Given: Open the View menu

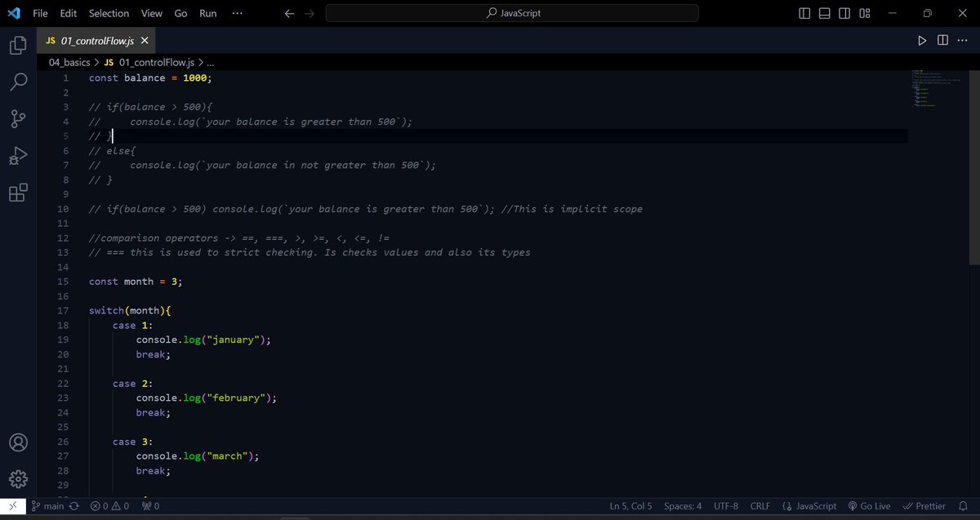Looking at the screenshot, I should [x=151, y=13].
